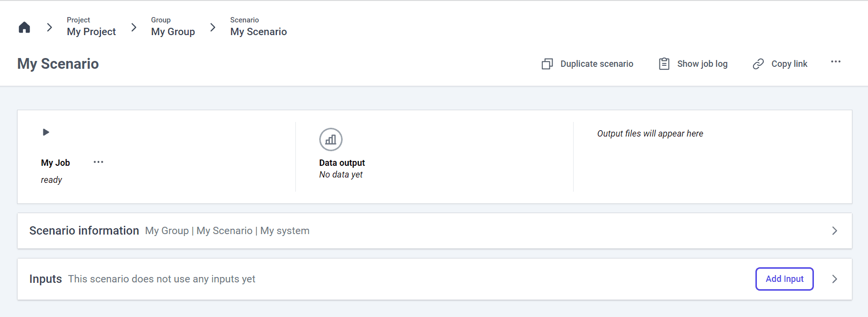Click the My Job name label
This screenshot has height=317, width=868.
(56, 163)
